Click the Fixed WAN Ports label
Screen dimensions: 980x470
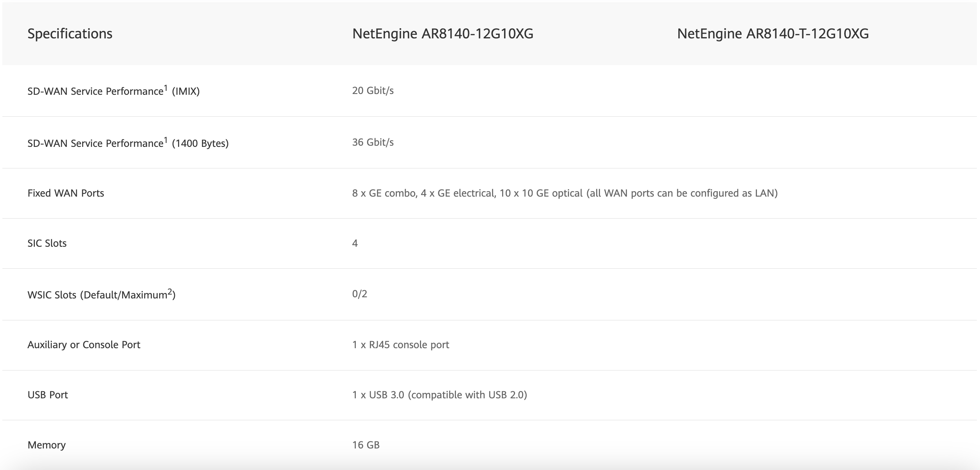click(x=66, y=193)
